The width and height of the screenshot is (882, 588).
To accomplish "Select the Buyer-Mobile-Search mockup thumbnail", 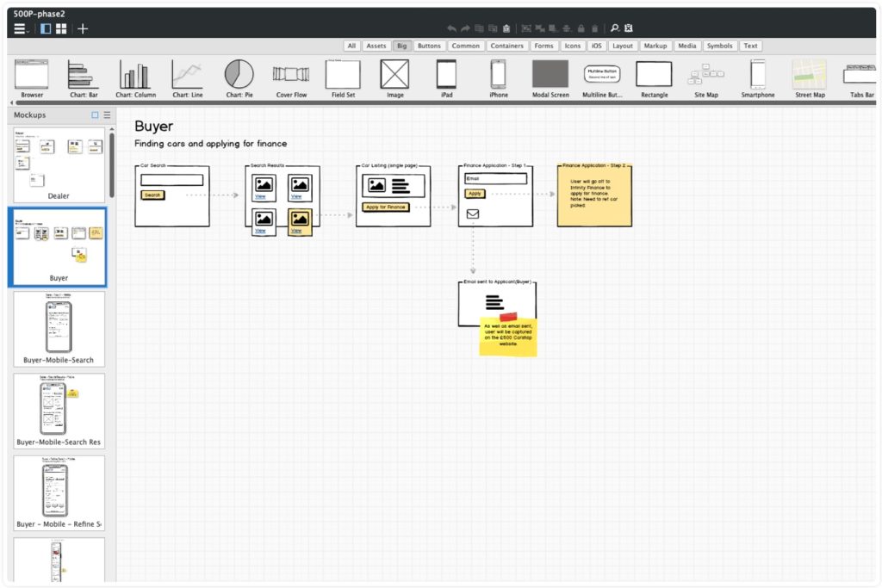I will 58,327.
